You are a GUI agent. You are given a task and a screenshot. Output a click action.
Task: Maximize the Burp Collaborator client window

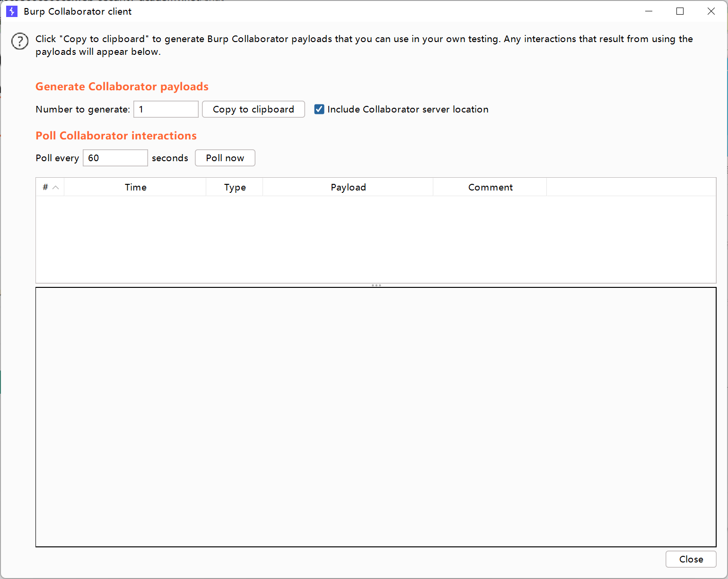680,11
